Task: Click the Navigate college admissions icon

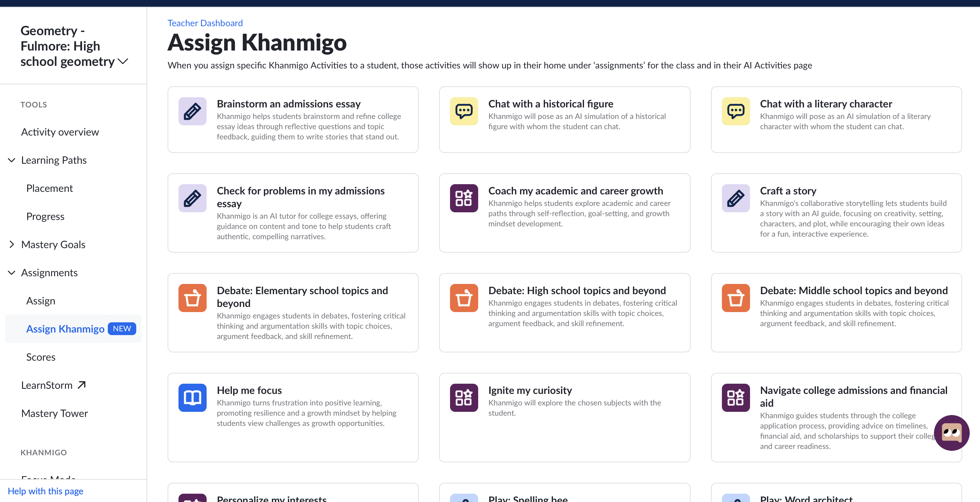Action: [x=735, y=397]
